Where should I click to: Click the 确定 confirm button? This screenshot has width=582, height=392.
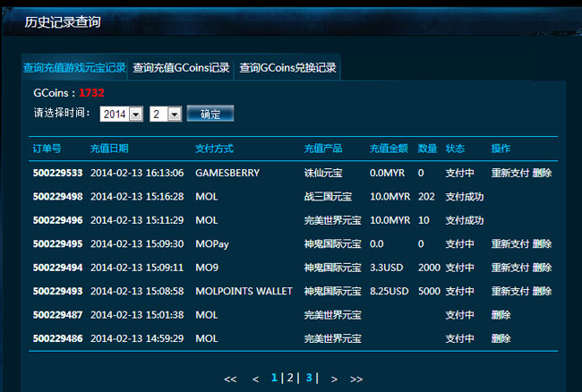[210, 114]
